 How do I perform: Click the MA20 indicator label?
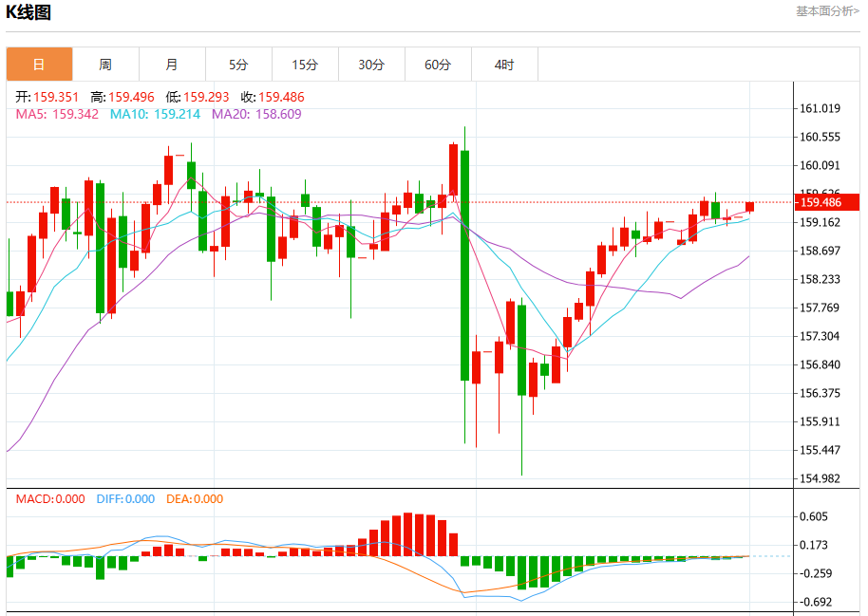click(256, 114)
